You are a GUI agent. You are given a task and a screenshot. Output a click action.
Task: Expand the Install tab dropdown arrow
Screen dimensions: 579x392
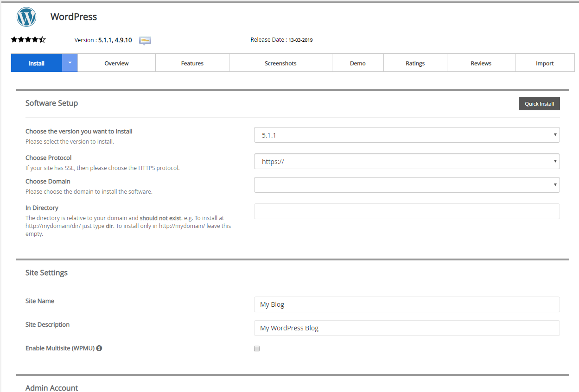coord(70,63)
